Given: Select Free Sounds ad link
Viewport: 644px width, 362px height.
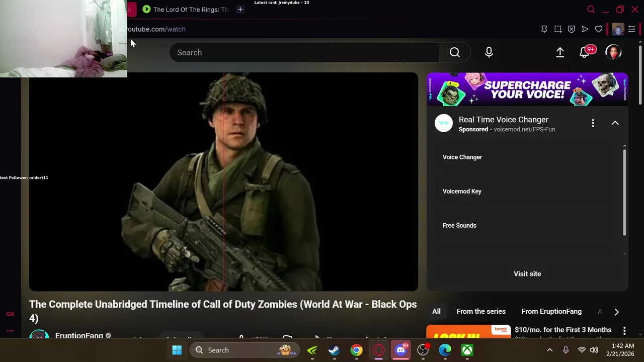Looking at the screenshot, I should (459, 225).
